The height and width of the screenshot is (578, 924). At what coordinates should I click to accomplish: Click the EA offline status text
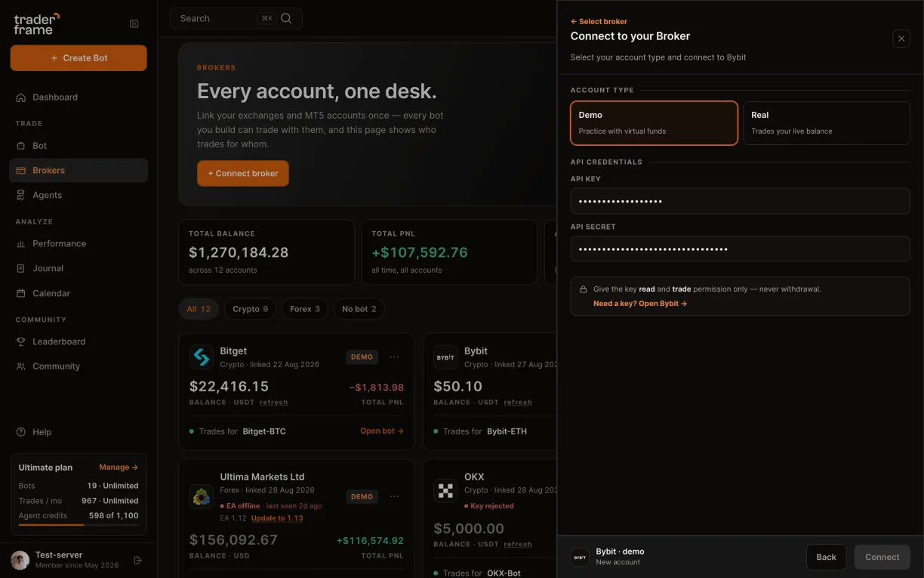[243, 506]
